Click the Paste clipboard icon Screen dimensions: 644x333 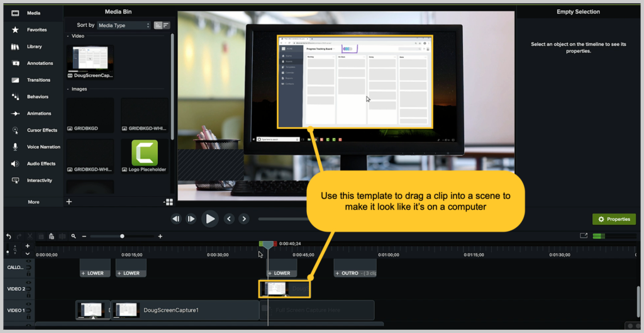click(x=52, y=237)
